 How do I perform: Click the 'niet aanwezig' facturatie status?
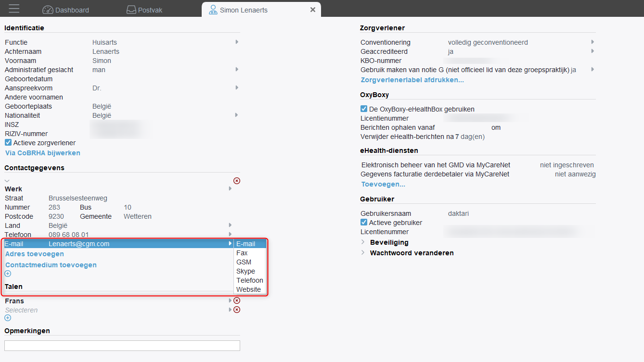[x=575, y=174]
